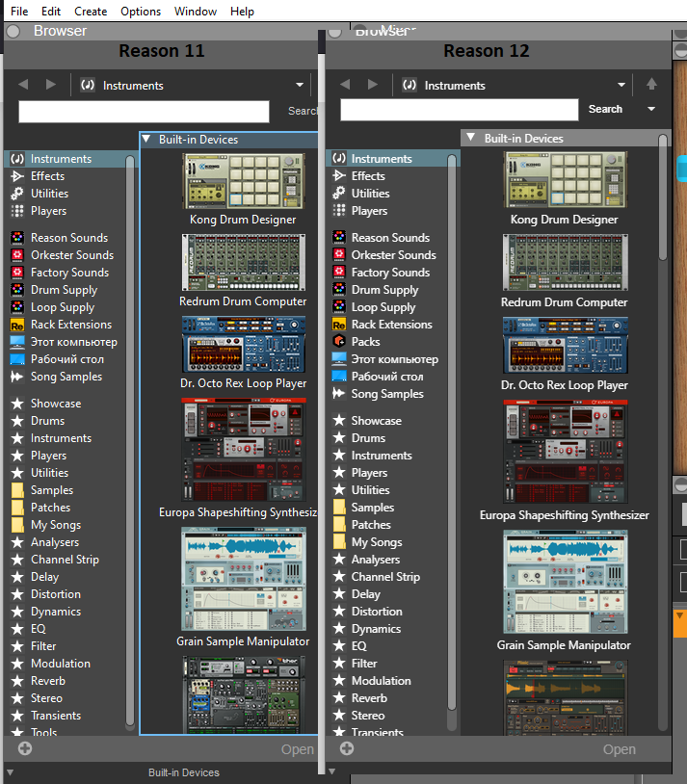The width and height of the screenshot is (687, 784).
Task: Click Open button in Reason 11 browser
Action: pyautogui.click(x=297, y=749)
